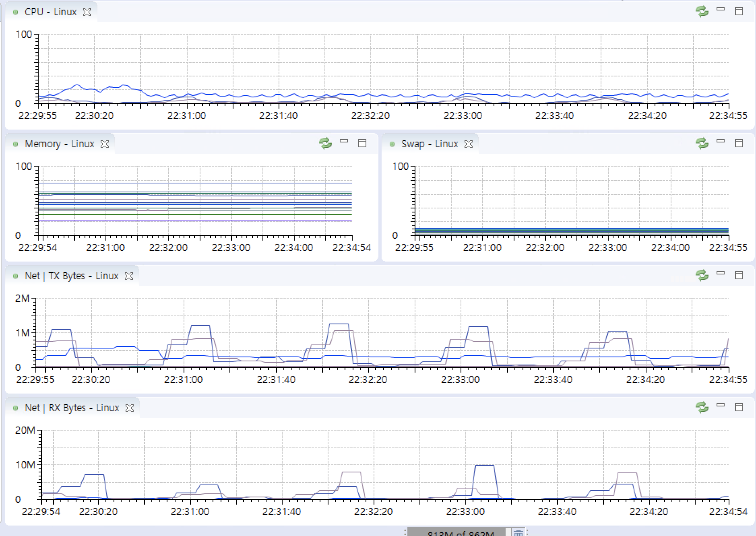756x536 pixels.
Task: Refresh the Memory - Linux chart
Action: 325,143
